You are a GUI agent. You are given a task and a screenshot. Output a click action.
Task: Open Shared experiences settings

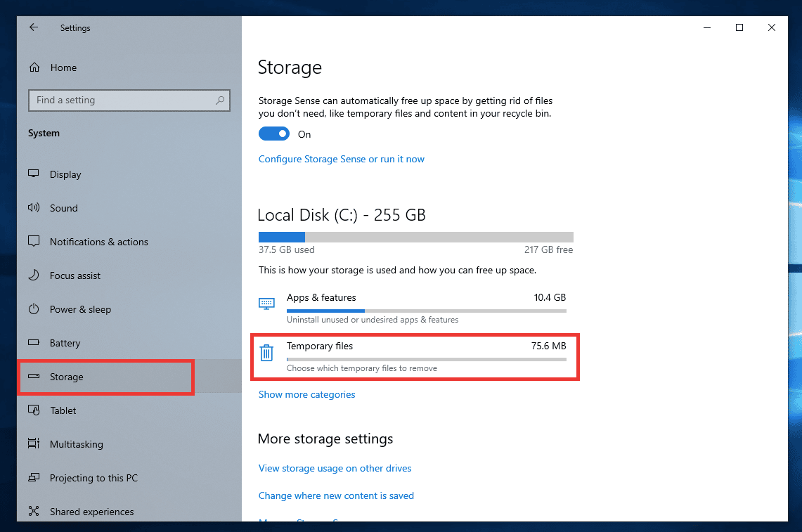coord(129,510)
